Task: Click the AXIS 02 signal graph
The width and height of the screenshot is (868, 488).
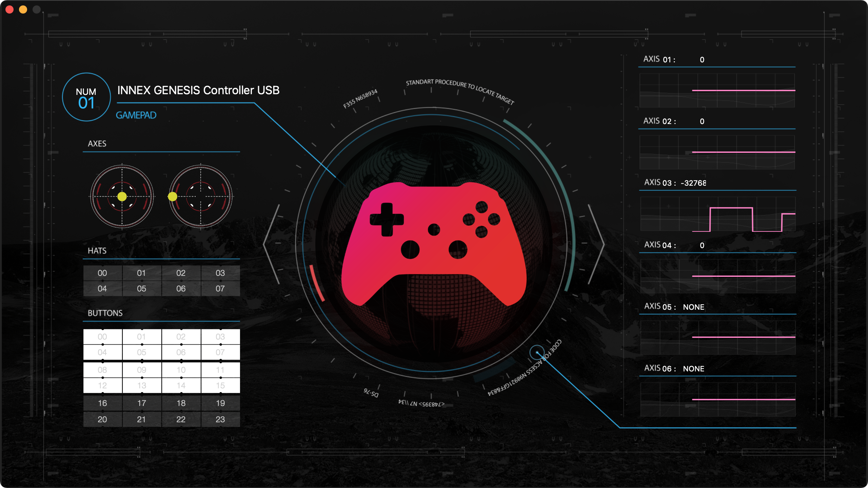Action: (717, 152)
